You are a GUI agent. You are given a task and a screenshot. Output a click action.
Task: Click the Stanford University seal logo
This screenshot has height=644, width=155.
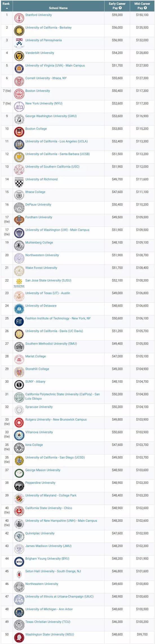pyautogui.click(x=19, y=18)
